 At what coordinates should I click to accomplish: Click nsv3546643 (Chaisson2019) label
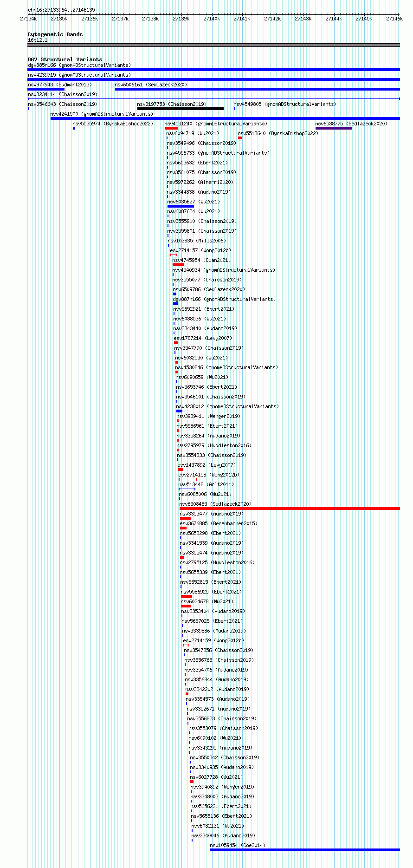point(63,104)
